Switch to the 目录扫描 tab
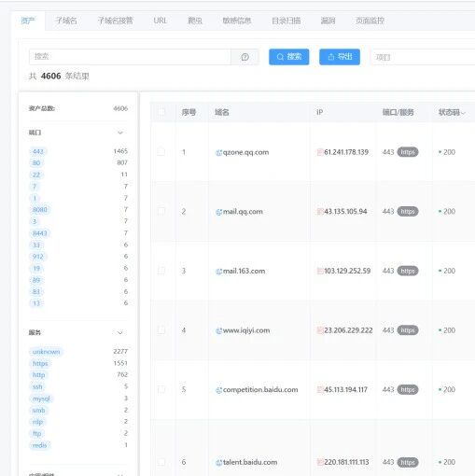 [x=286, y=21]
